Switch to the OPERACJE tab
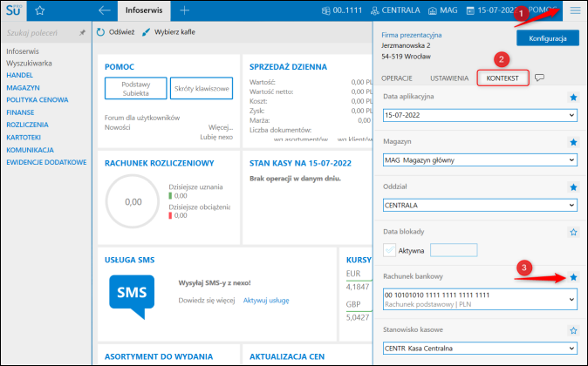 pyautogui.click(x=397, y=78)
